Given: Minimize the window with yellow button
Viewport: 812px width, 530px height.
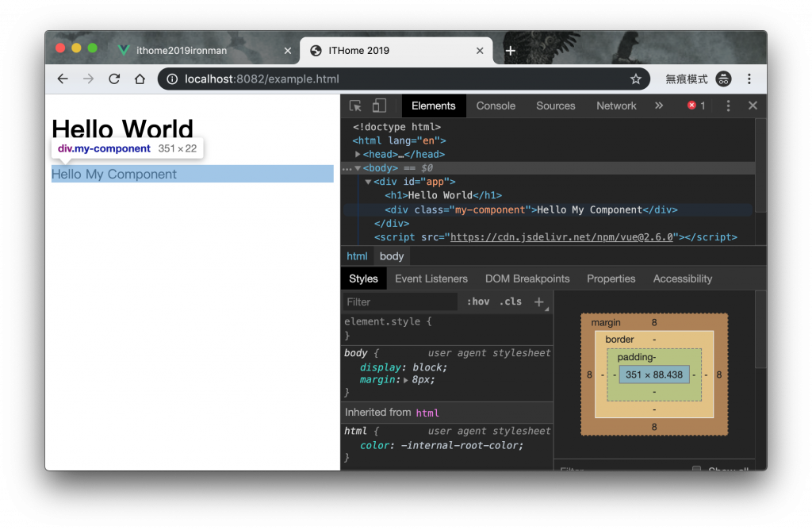Looking at the screenshot, I should [76, 48].
